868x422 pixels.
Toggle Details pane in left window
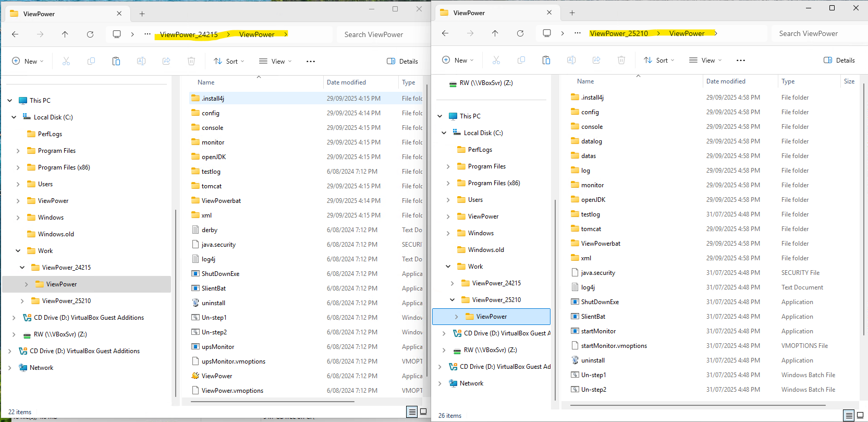click(x=402, y=62)
